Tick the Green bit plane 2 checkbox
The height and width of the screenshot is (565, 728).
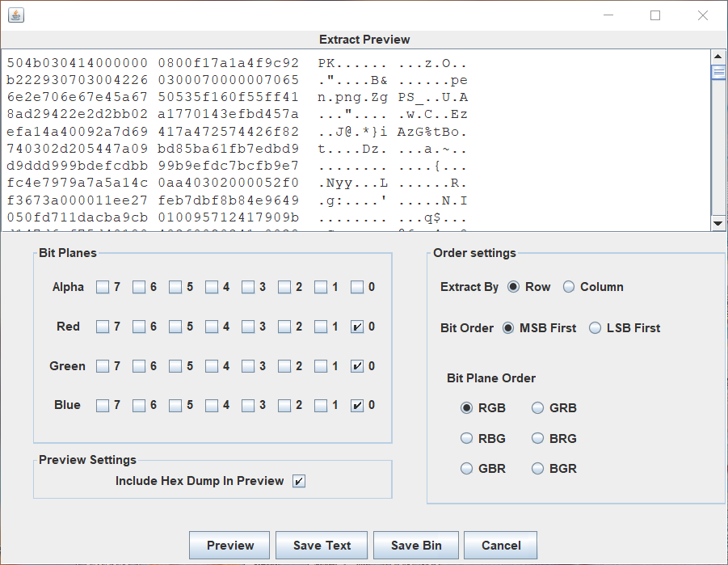[284, 366]
